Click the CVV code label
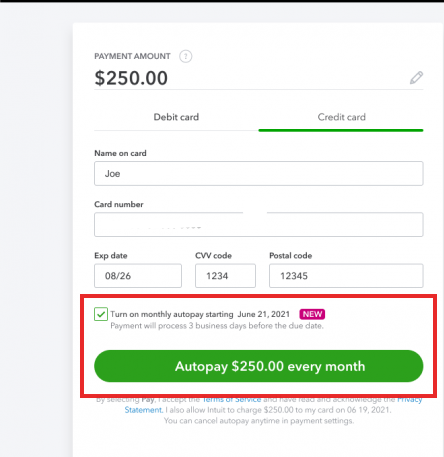 (213, 256)
